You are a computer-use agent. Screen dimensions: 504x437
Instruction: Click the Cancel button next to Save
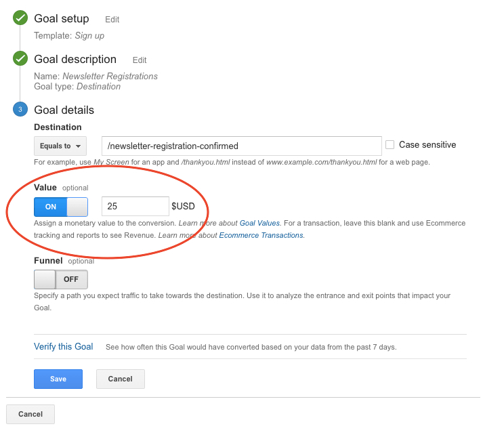tap(120, 379)
